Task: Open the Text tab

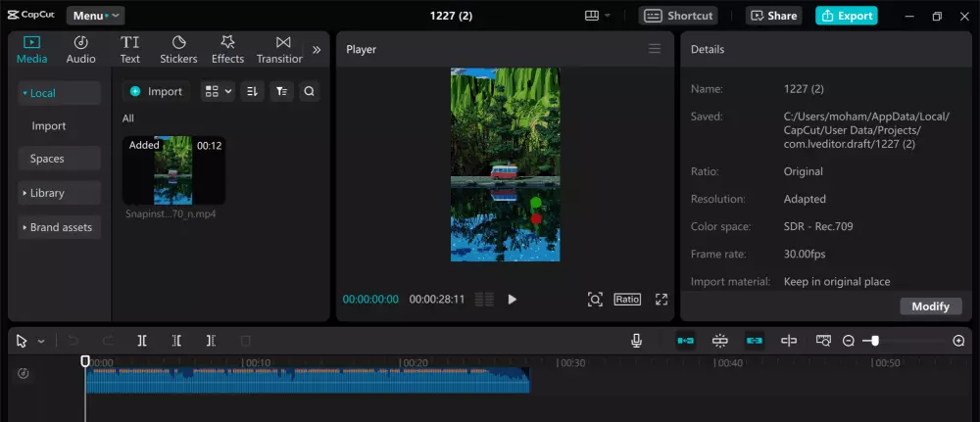Action: coord(130,50)
